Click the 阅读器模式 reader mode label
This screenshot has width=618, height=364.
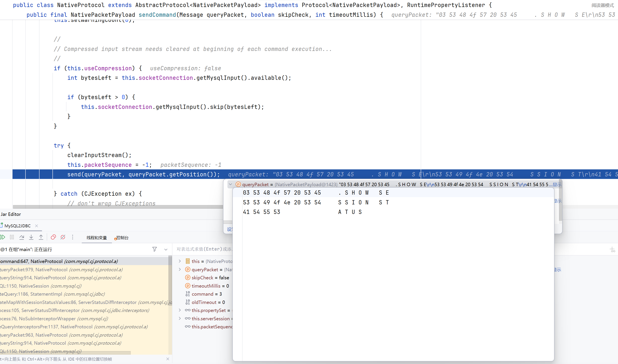point(602,5)
